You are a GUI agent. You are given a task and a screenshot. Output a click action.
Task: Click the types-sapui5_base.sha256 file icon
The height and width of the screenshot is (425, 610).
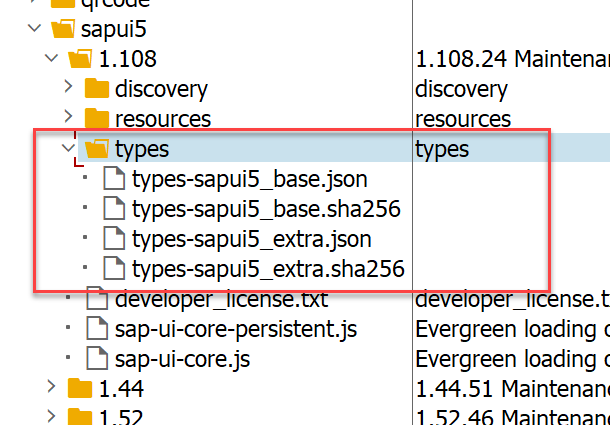point(114,208)
